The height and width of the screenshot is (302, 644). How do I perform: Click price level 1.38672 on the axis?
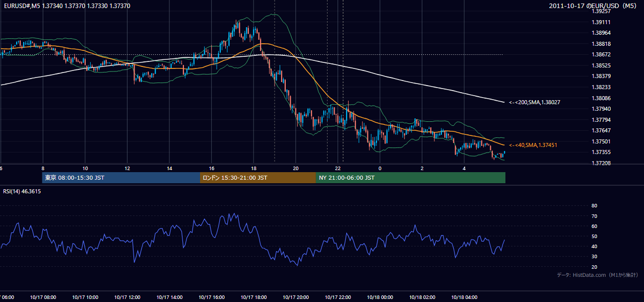[x=601, y=54]
